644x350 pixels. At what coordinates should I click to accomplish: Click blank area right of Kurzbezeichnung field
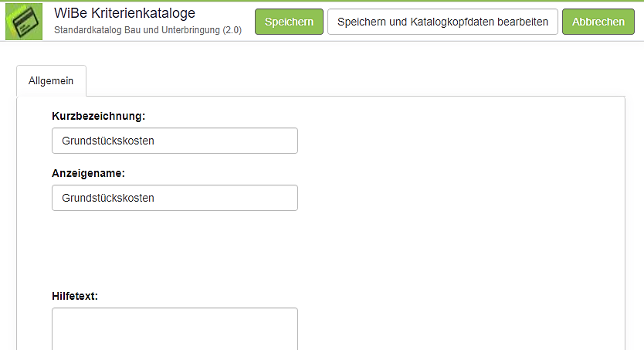point(456,141)
